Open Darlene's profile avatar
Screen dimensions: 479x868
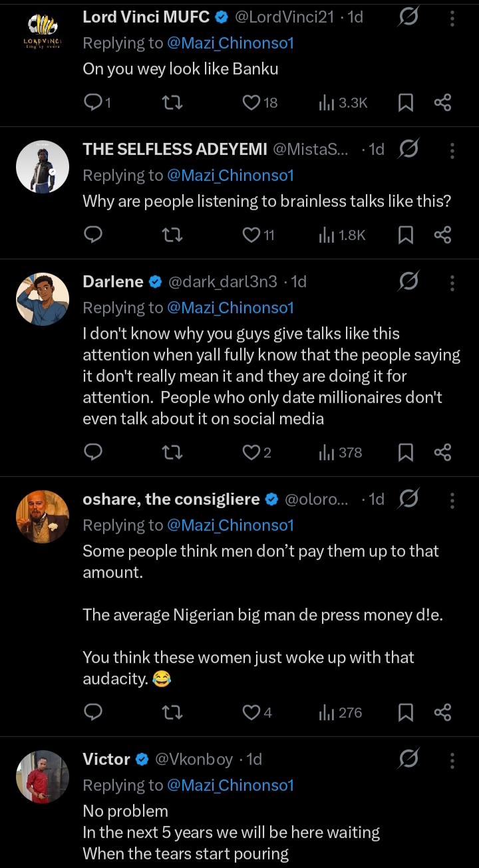(x=43, y=299)
